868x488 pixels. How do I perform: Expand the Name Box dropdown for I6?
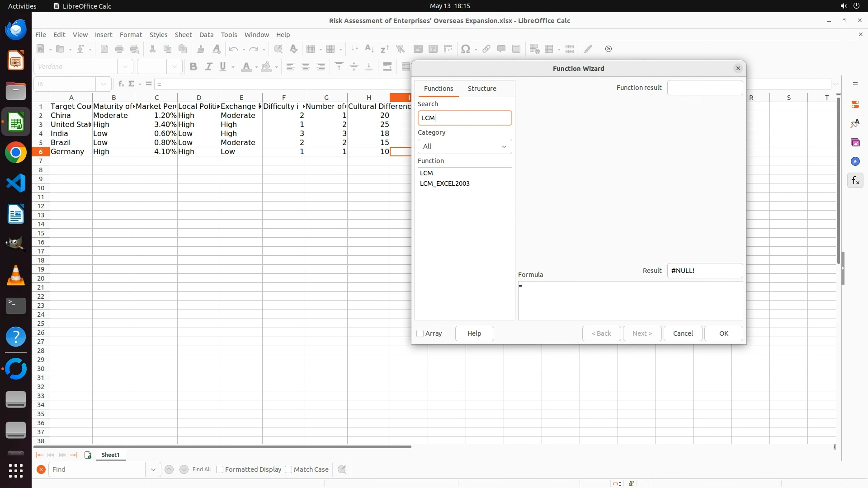click(104, 84)
